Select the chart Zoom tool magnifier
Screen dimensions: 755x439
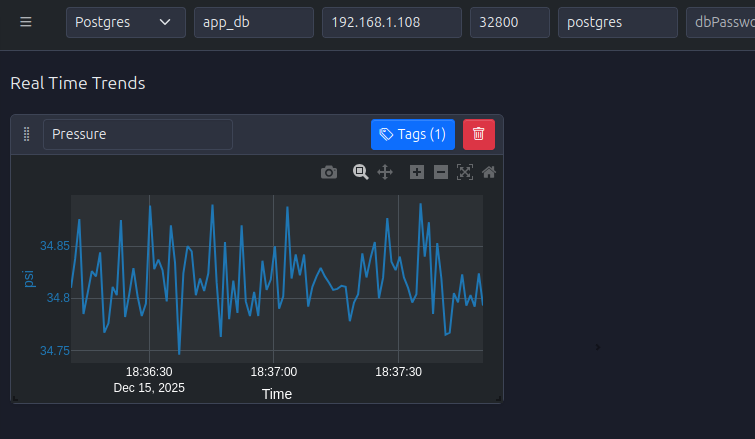coord(361,172)
